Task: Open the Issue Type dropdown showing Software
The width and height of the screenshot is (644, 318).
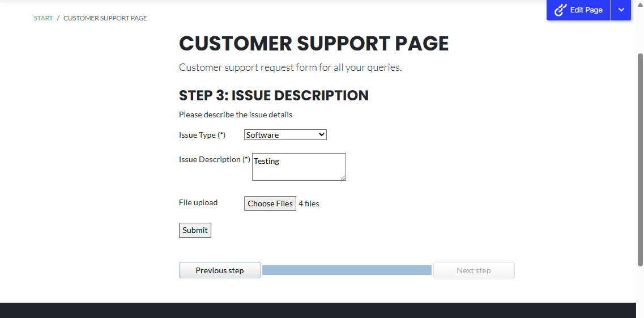Action: [285, 135]
